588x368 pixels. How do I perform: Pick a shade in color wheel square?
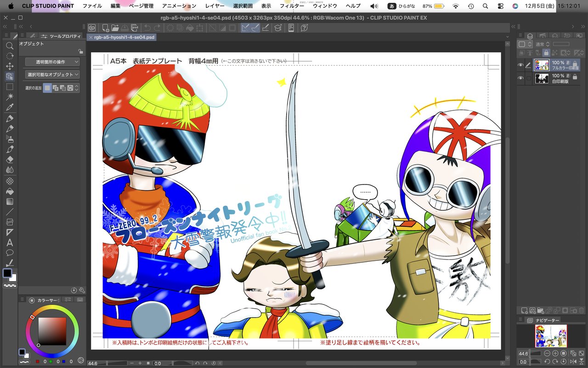52,331
